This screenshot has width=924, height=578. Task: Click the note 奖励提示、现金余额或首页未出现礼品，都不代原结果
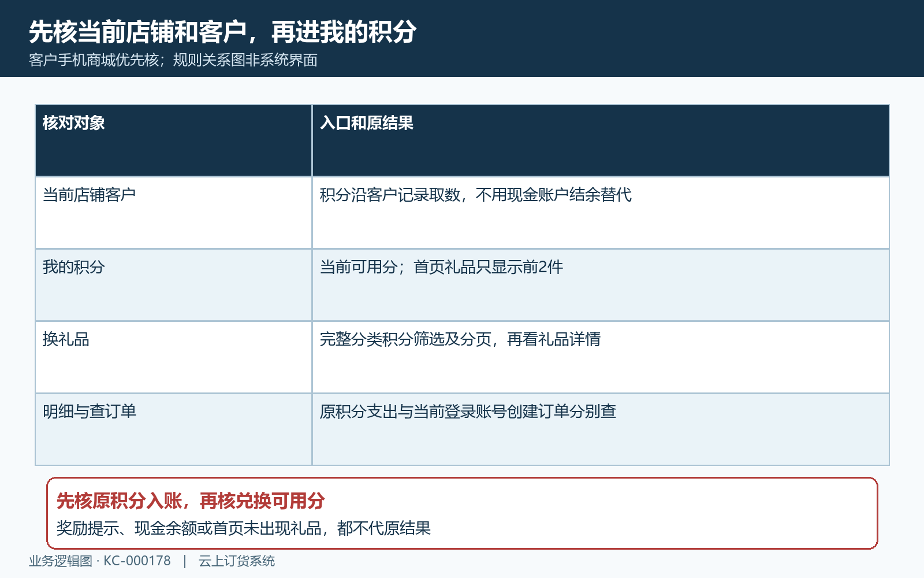click(244, 528)
